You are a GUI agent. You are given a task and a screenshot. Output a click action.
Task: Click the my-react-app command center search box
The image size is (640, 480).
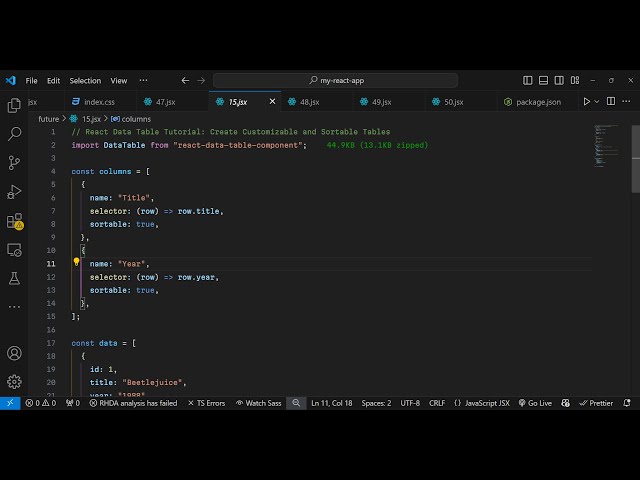(x=335, y=81)
